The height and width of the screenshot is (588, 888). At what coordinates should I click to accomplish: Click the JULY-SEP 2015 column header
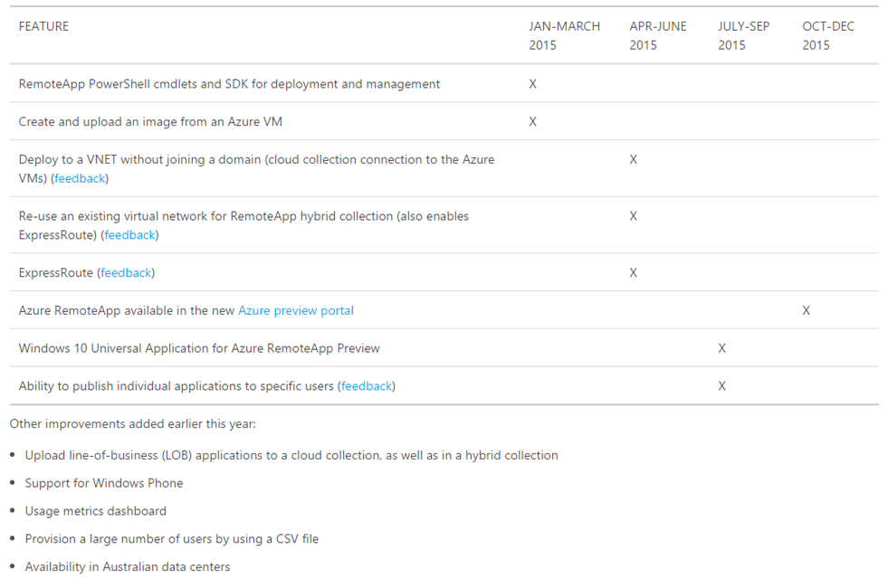(743, 35)
